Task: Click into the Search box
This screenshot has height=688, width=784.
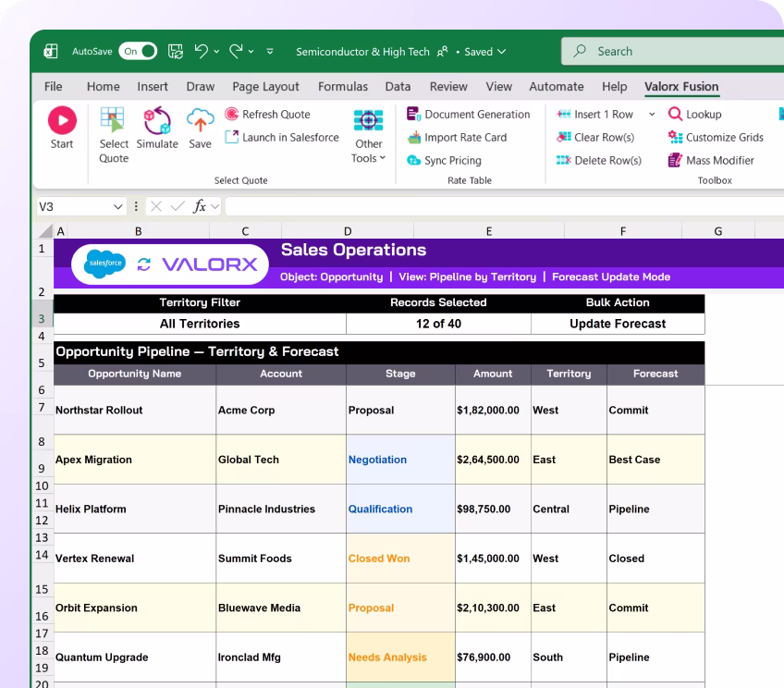Action: tap(672, 51)
